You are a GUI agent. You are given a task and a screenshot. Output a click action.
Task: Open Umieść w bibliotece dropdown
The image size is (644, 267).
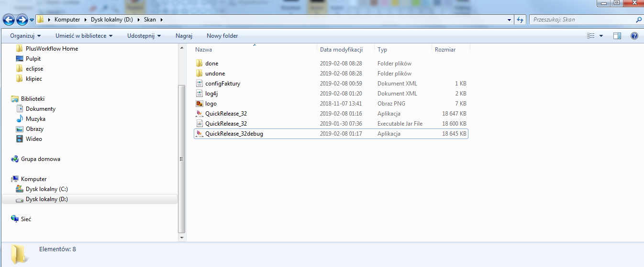84,36
